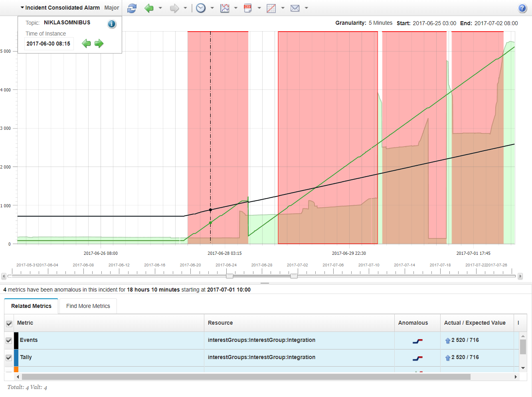
Task: Select the Related Metrics tab
Action: coord(31,306)
